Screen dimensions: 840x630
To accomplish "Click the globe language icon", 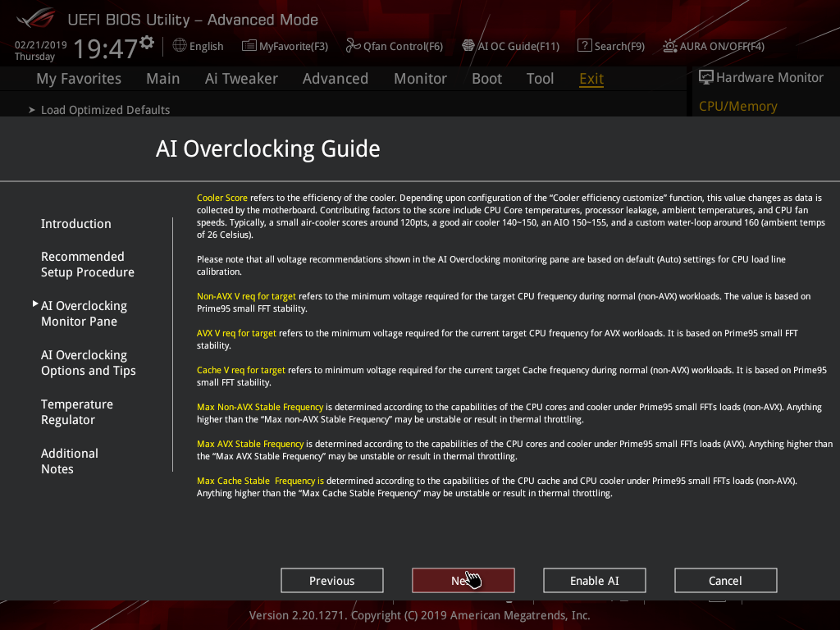I will [180, 45].
